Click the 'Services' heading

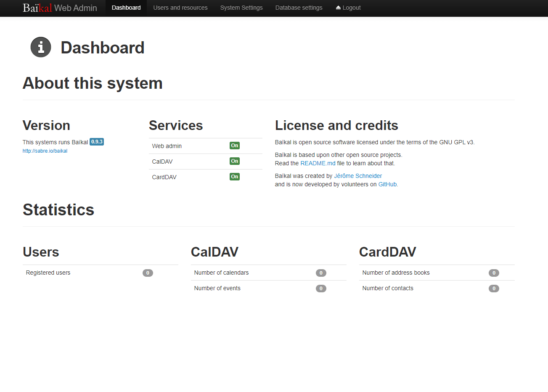176,125
